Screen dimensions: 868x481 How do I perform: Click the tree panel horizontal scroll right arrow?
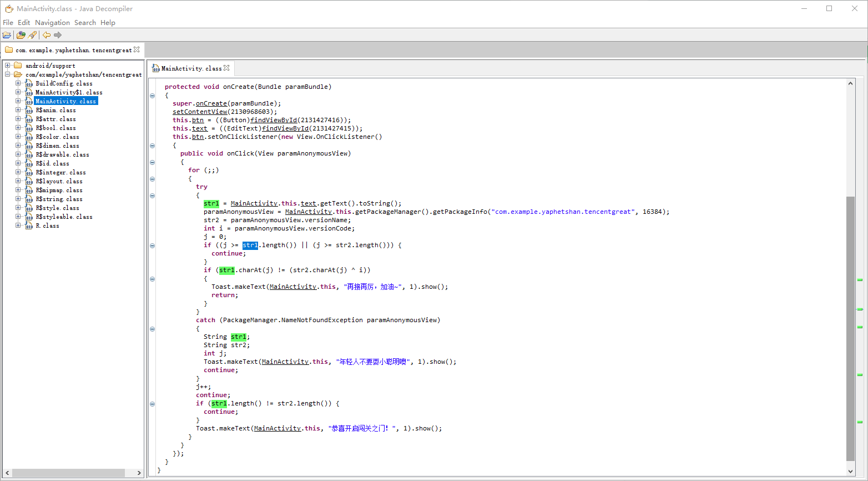[x=139, y=473]
